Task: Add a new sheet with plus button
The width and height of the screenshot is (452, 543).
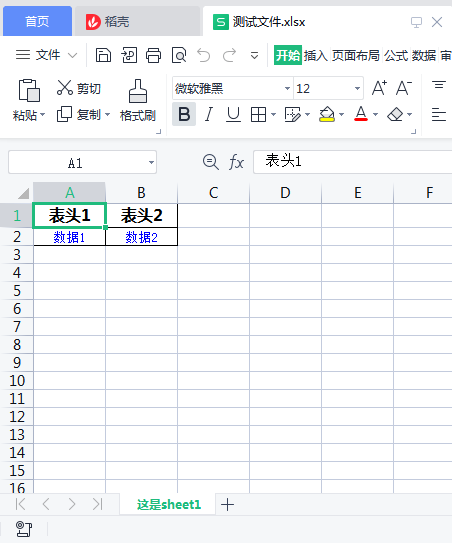Action: pos(228,505)
